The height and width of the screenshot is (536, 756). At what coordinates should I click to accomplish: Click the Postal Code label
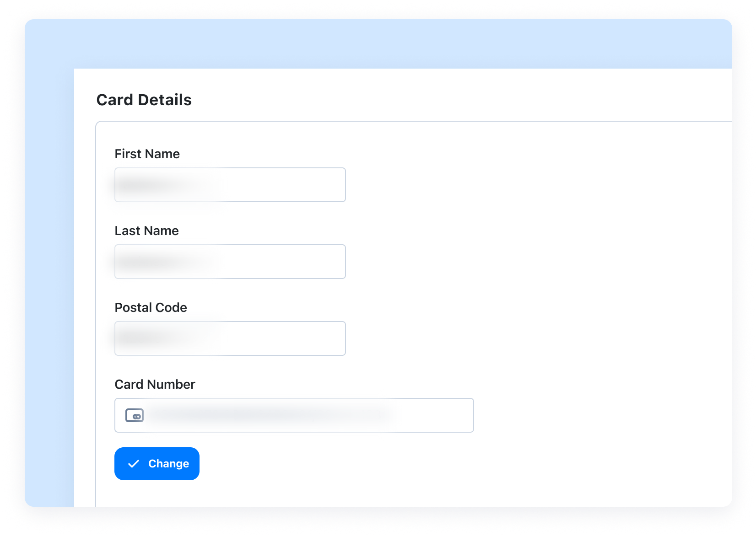(151, 307)
